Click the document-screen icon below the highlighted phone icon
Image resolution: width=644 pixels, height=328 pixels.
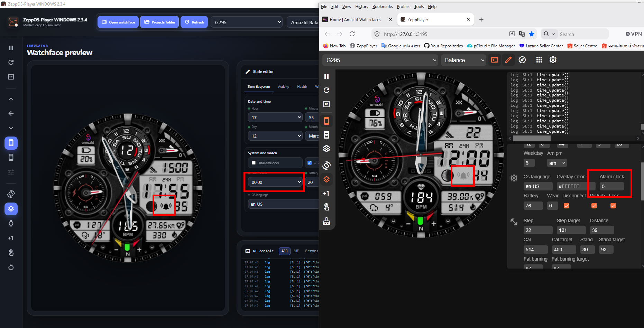click(11, 157)
